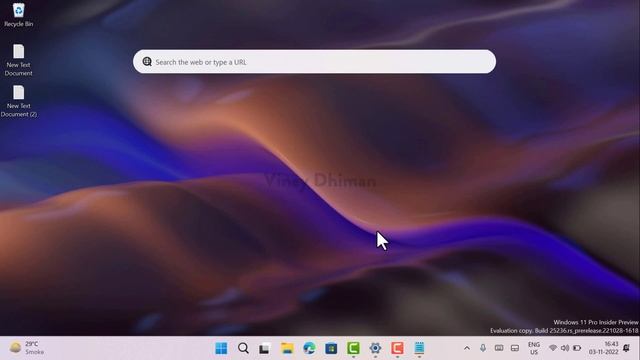Viewport: 640px width, 360px height.
Task: Focus the Search the web or type a URL field
Action: pos(314,62)
